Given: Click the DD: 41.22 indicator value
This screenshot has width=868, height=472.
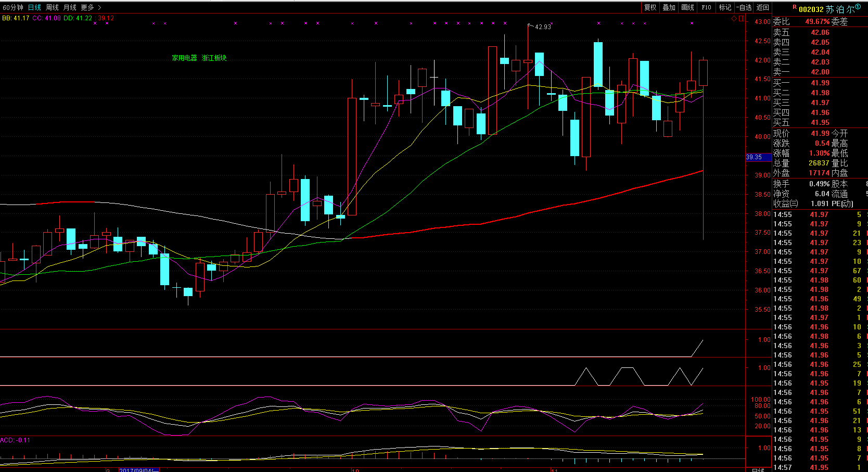Looking at the screenshot, I should pos(78,18).
